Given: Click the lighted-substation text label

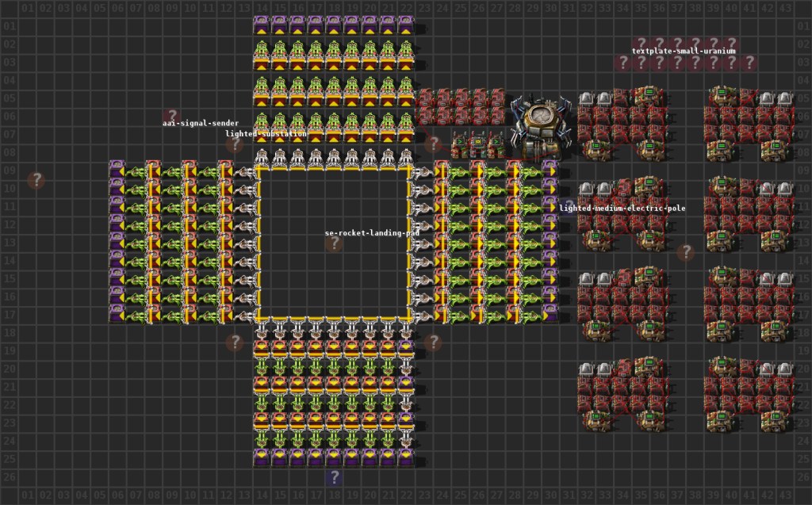Looking at the screenshot, I should [266, 134].
